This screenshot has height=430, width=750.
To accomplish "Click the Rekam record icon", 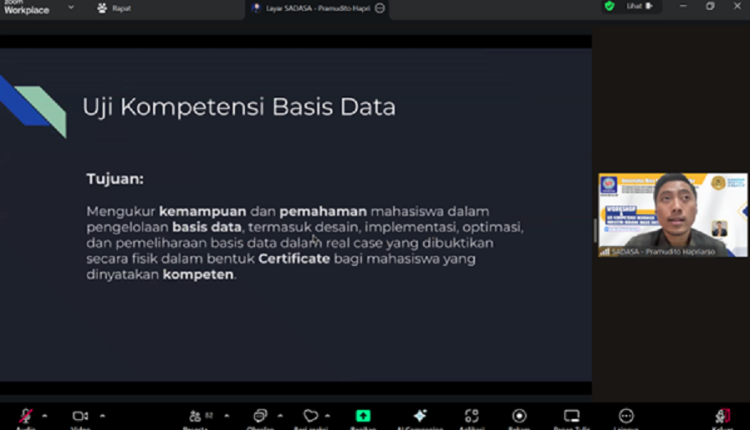I will coord(519,416).
